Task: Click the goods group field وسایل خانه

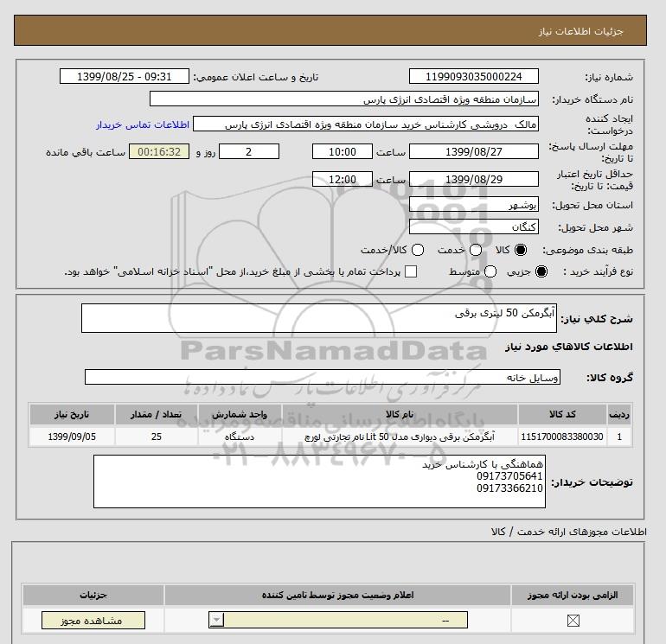Action: (323, 377)
